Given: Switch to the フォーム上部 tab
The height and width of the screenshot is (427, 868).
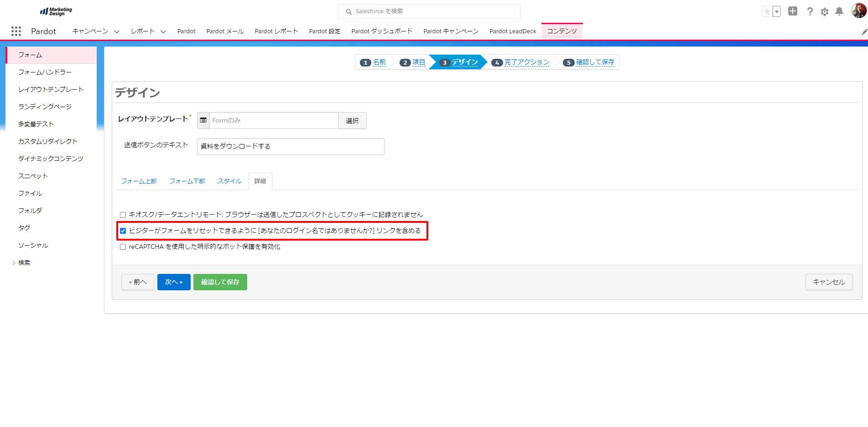Looking at the screenshot, I should coord(139,181).
